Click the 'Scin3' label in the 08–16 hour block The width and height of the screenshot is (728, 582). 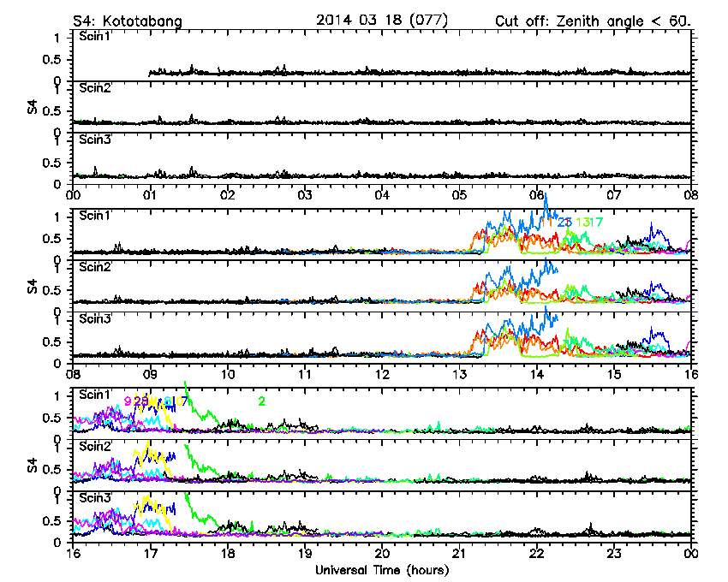(x=95, y=319)
